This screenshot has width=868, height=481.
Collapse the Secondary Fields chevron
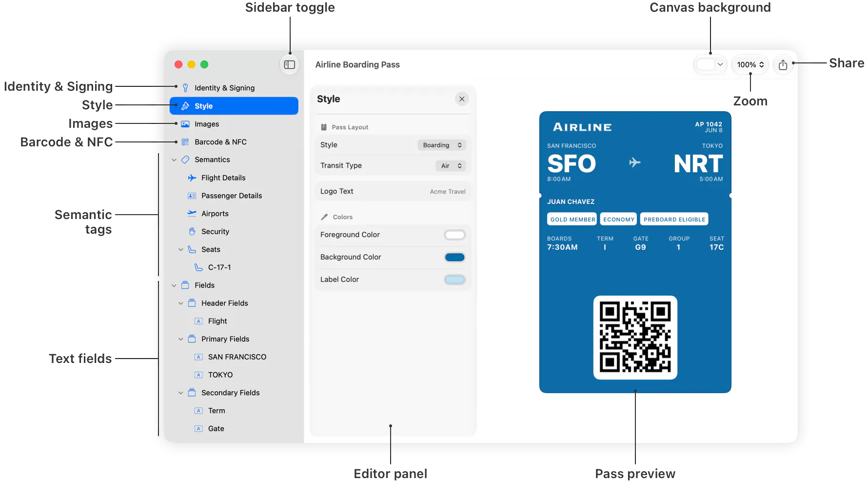[181, 393]
